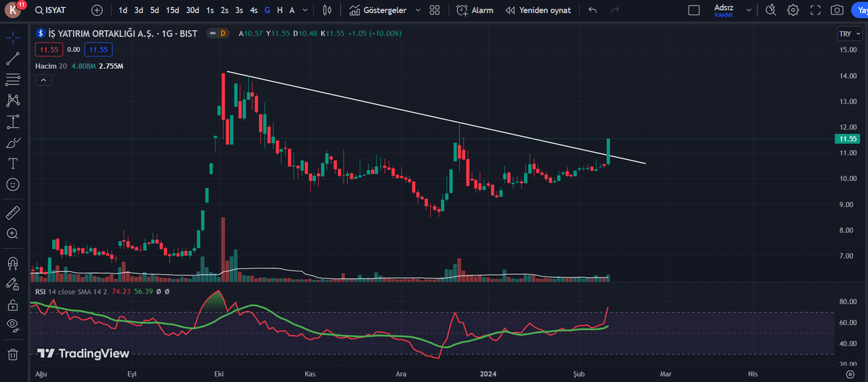
Task: Select the H weekly timeframe
Action: (280, 10)
